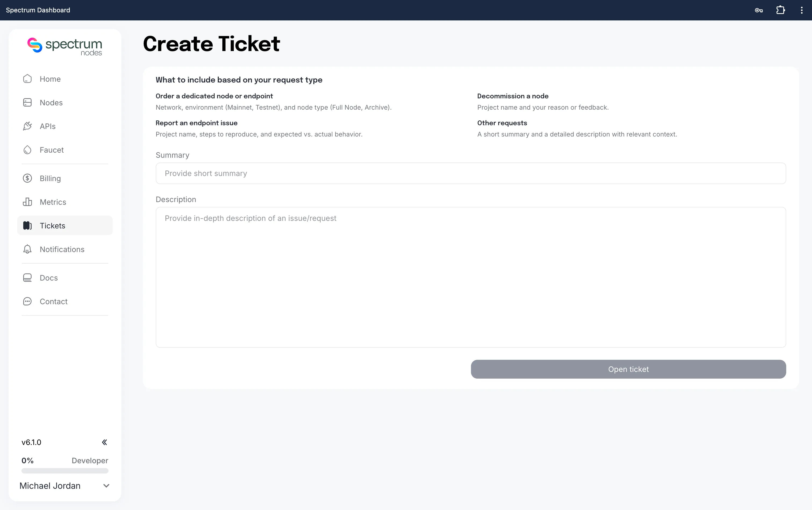Click 'Decommission a node' heading
812x510 pixels.
point(513,96)
